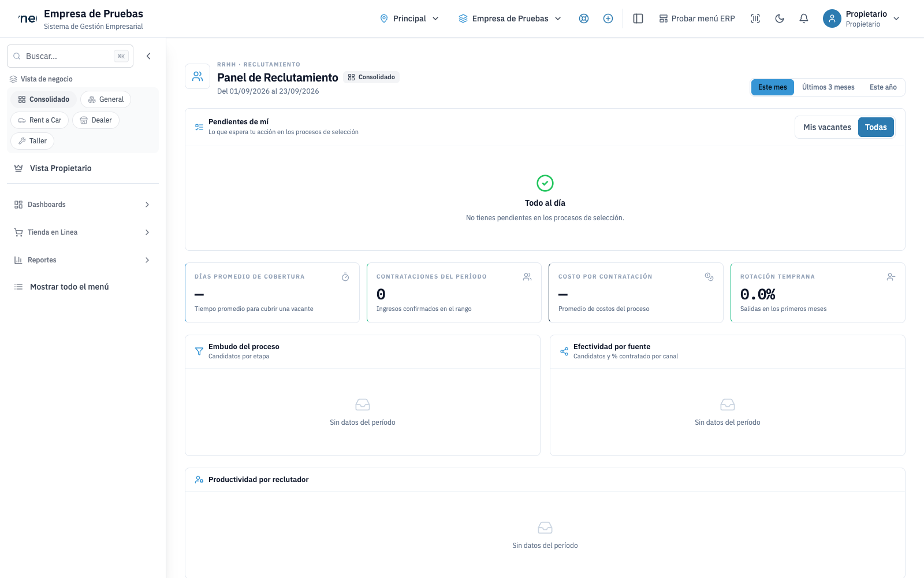Click the green check circle icon
Viewport: 924px width, 578px height.
click(x=545, y=183)
